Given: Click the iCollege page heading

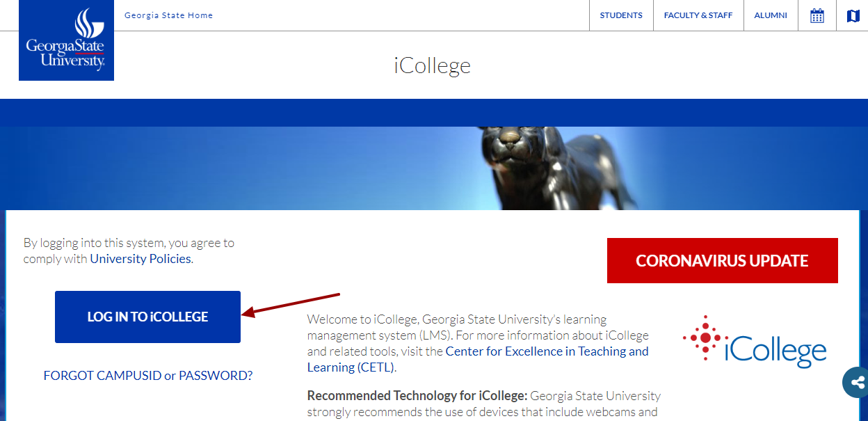Looking at the screenshot, I should (432, 65).
